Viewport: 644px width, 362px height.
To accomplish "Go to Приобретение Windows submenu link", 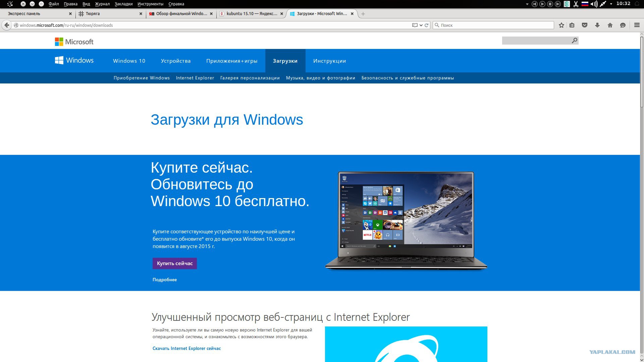I will pos(142,78).
